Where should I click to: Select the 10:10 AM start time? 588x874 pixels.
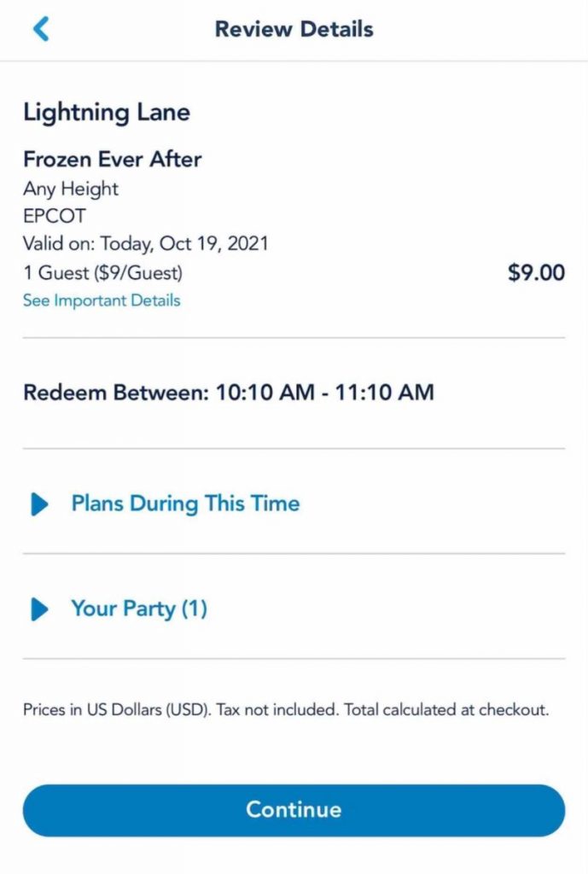pos(265,393)
